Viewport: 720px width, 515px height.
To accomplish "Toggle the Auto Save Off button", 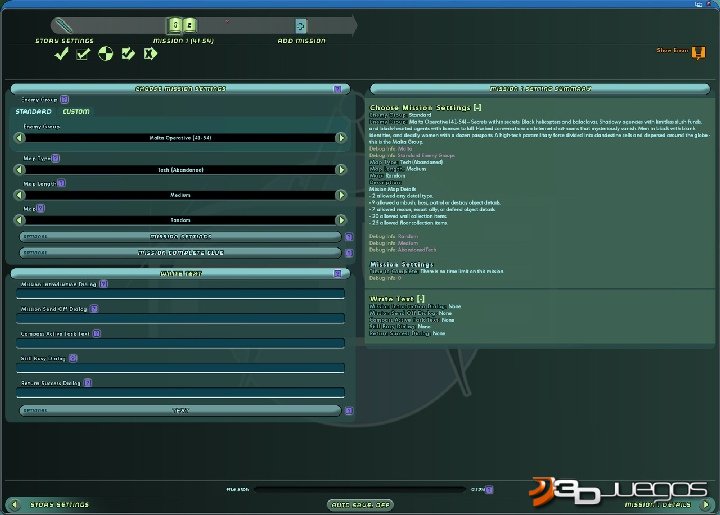I will [x=360, y=505].
